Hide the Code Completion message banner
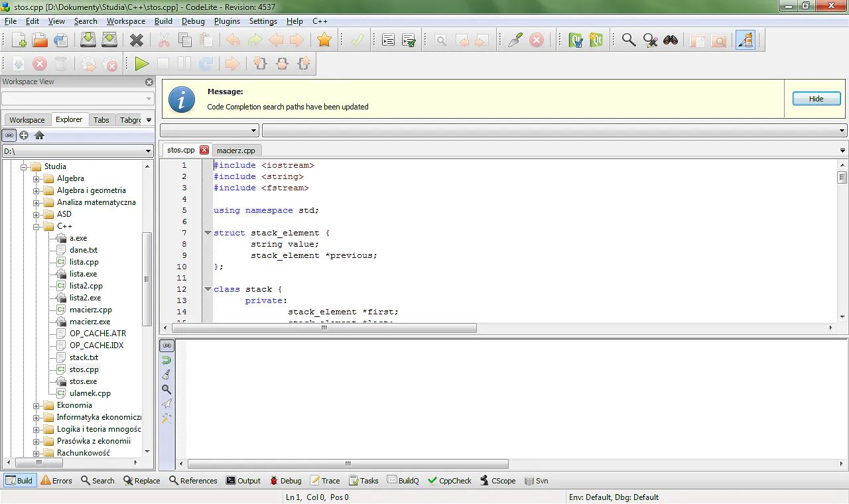This screenshot has width=849, height=504. [816, 98]
